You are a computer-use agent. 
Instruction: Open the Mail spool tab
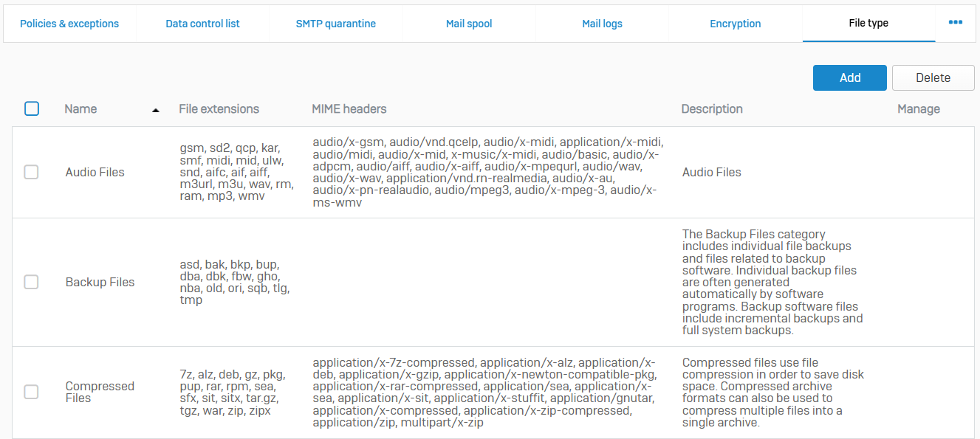tap(469, 24)
